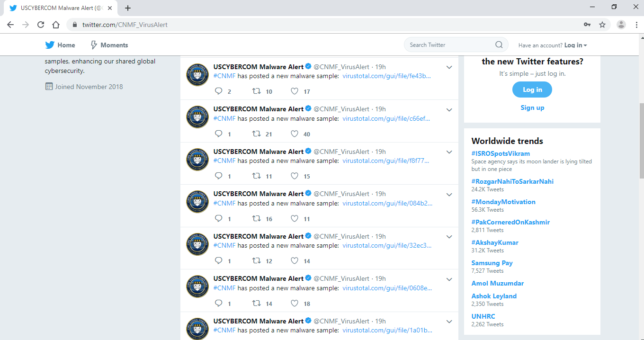Click the blue Log in button
Image resolution: width=644 pixels, height=340 pixels.
532,89
